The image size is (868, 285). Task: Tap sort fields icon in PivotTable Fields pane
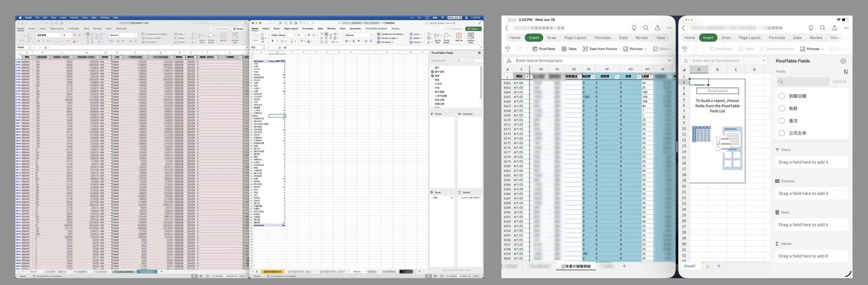pos(846,72)
